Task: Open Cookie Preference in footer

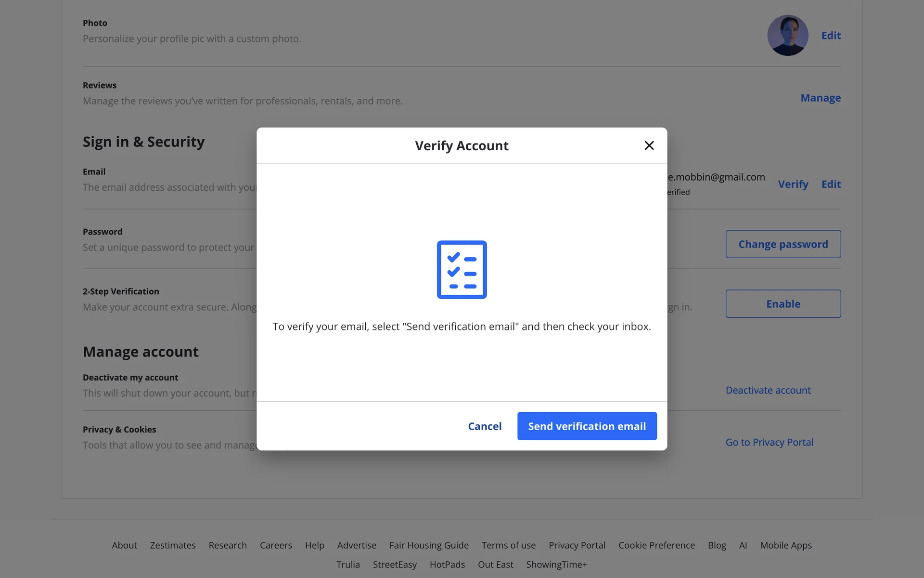Action: [656, 545]
